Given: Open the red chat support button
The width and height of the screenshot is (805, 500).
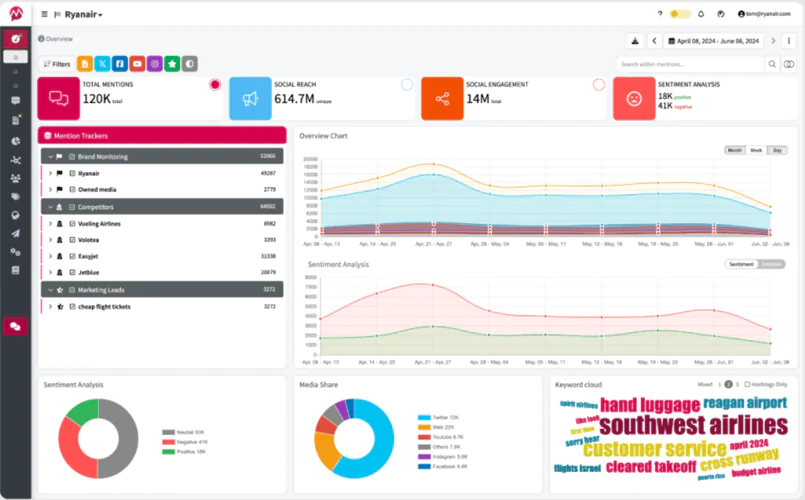Looking at the screenshot, I should coord(15,326).
